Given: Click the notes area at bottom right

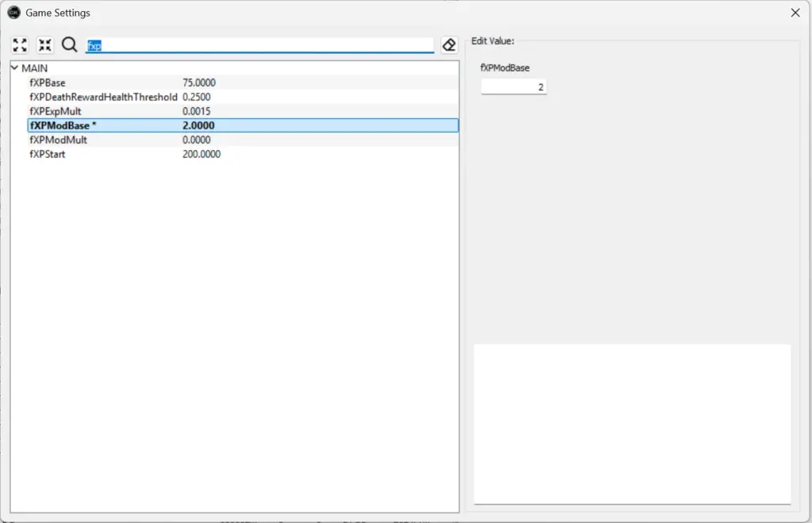Looking at the screenshot, I should 632,423.
